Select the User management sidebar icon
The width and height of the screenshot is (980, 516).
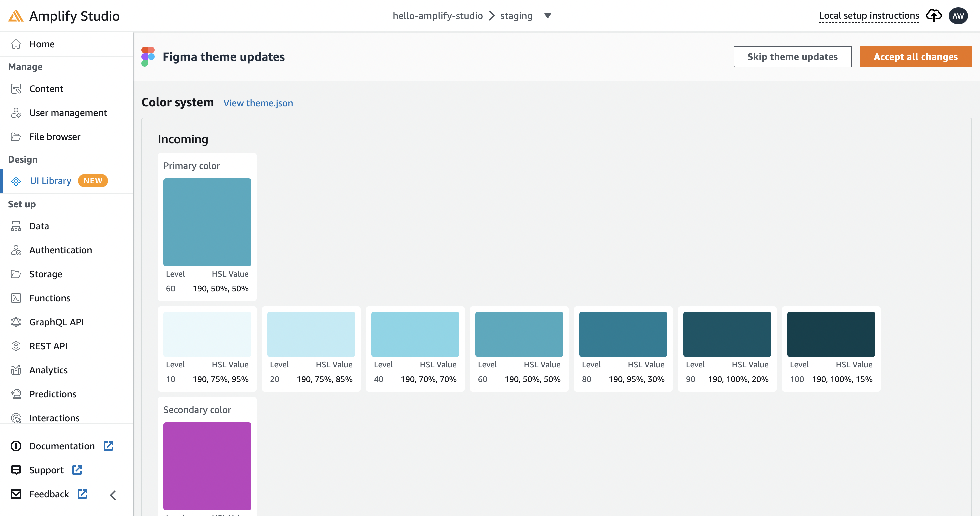pos(16,113)
